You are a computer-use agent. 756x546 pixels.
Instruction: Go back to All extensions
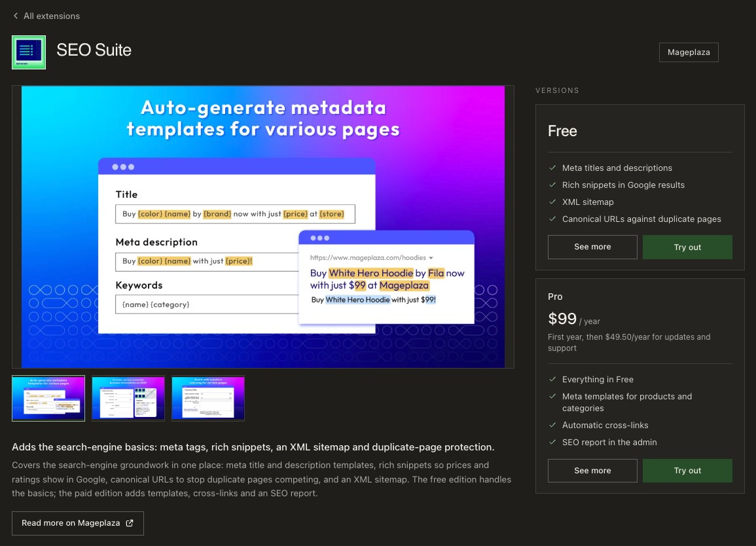(x=46, y=16)
